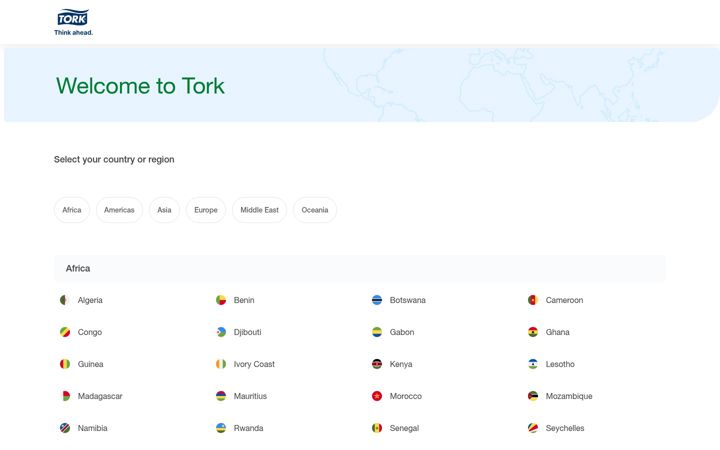The width and height of the screenshot is (720, 450).
Task: Filter by the Africa region pill
Action: [72, 210]
